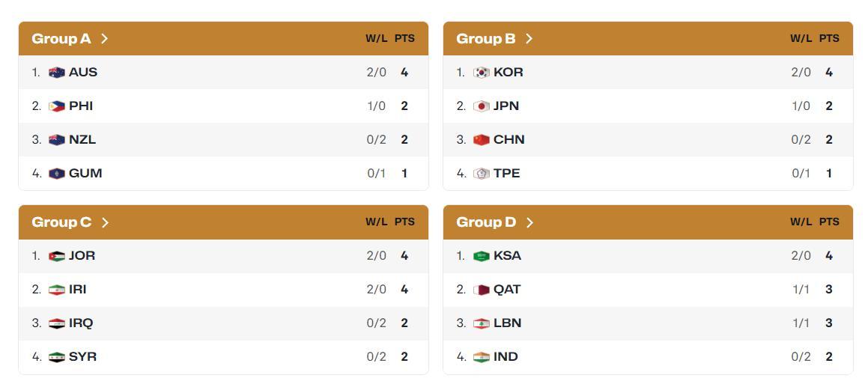The width and height of the screenshot is (868, 390).
Task: Click the Guam flag icon
Action: tap(56, 174)
